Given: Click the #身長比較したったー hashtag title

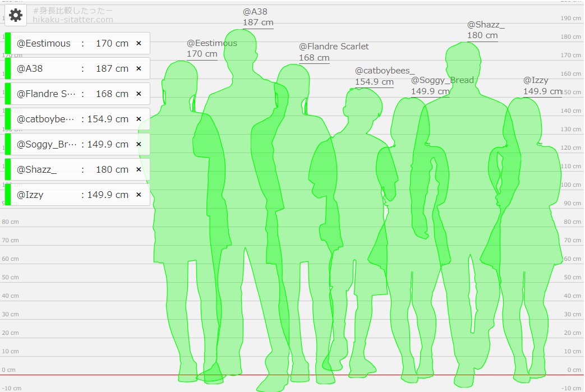Looking at the screenshot, I should [73, 11].
